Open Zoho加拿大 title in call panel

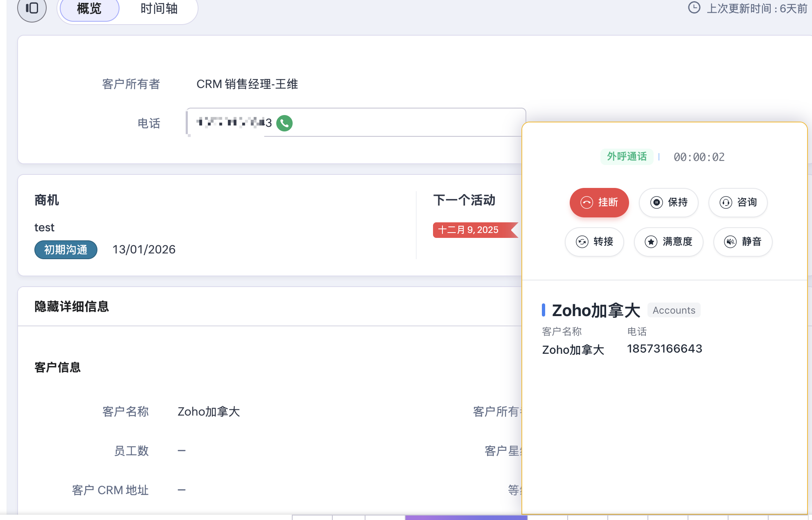pyautogui.click(x=595, y=310)
